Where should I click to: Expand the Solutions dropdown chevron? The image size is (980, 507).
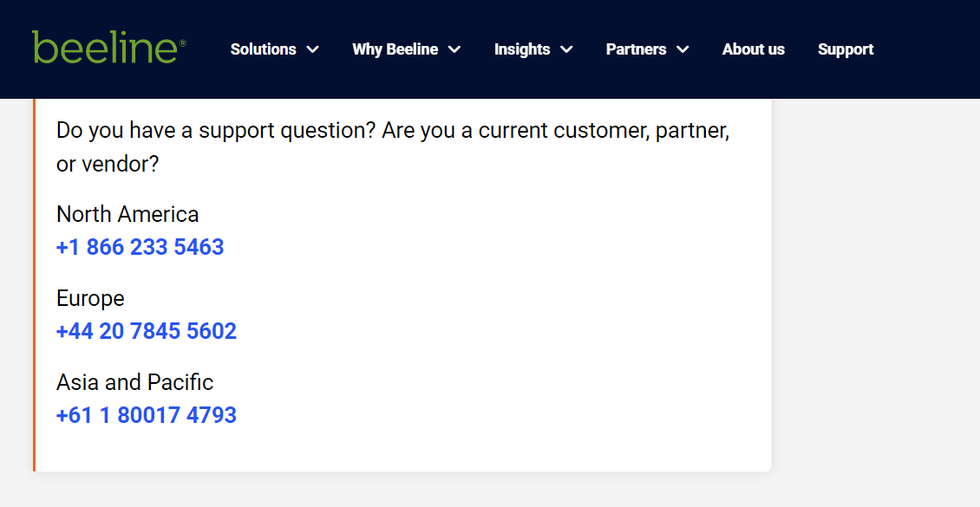pyautogui.click(x=313, y=49)
